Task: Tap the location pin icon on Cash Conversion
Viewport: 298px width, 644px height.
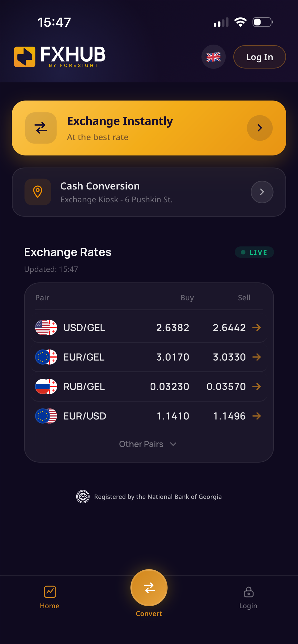Action: coord(38,192)
